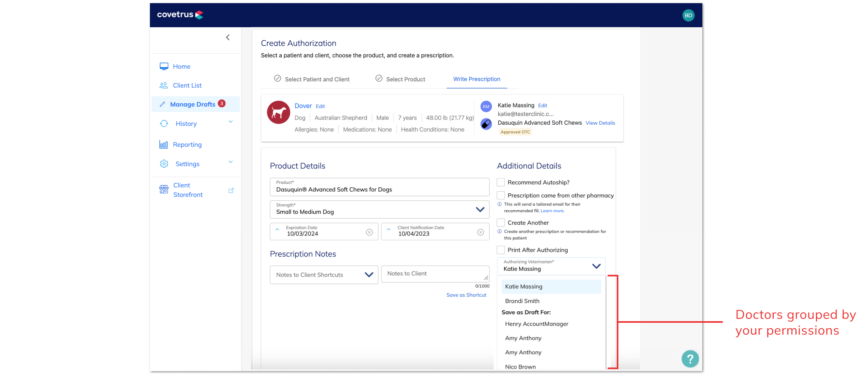Click the checkmark icon on Select Patient and Client
The height and width of the screenshot is (378, 868).
coord(277,79)
